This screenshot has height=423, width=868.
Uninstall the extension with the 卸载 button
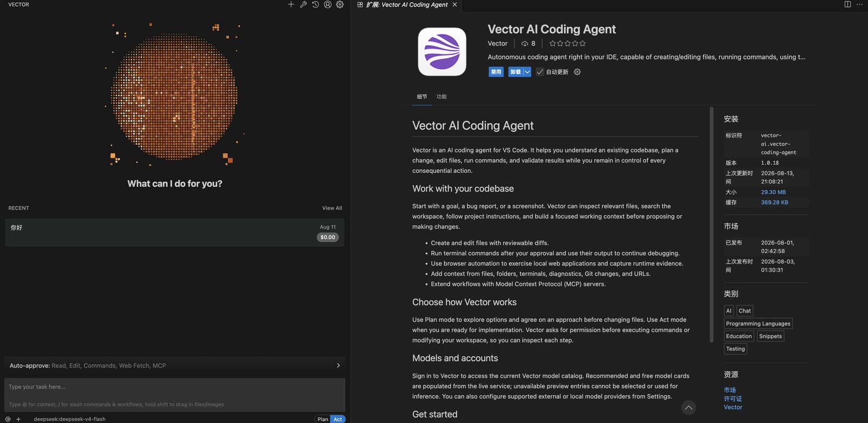tap(515, 72)
